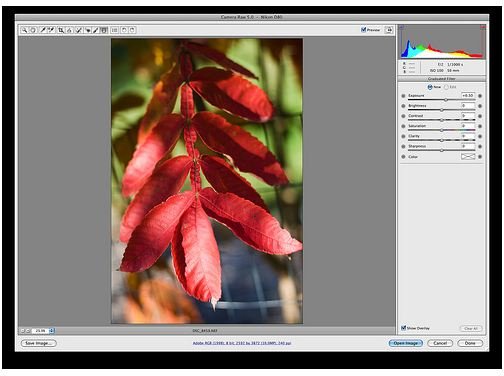Toggle full screen mode icon
Viewport: 504px width, 376px height.
(389, 30)
